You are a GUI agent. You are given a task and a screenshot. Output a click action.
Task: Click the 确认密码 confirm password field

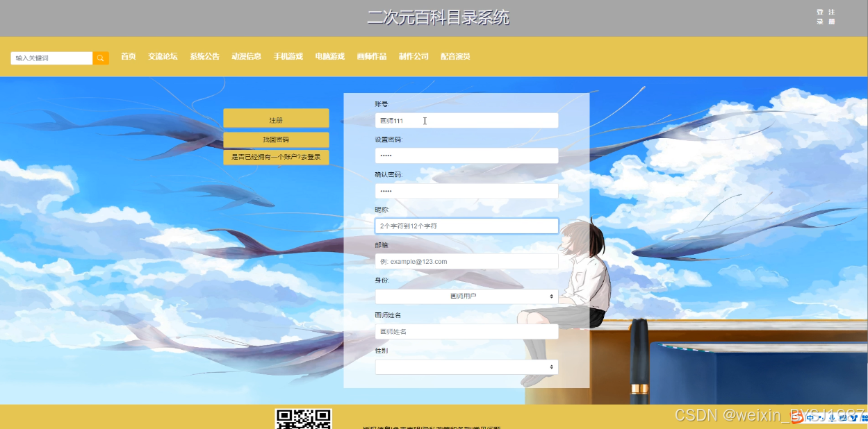(x=466, y=191)
